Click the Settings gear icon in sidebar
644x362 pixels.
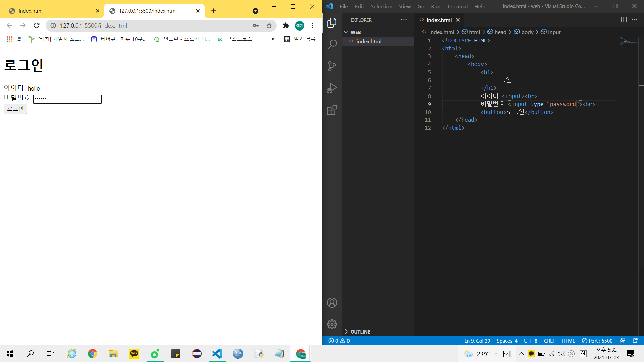tap(332, 325)
